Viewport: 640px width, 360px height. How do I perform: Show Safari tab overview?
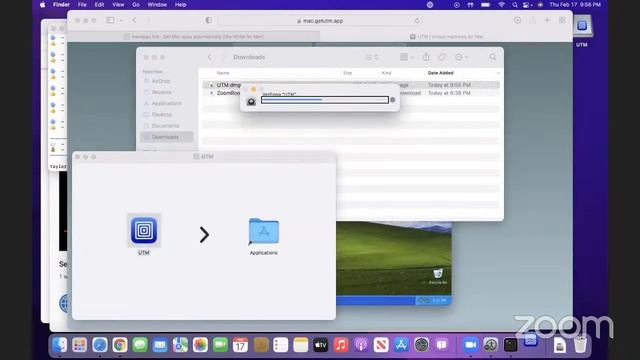(562, 20)
